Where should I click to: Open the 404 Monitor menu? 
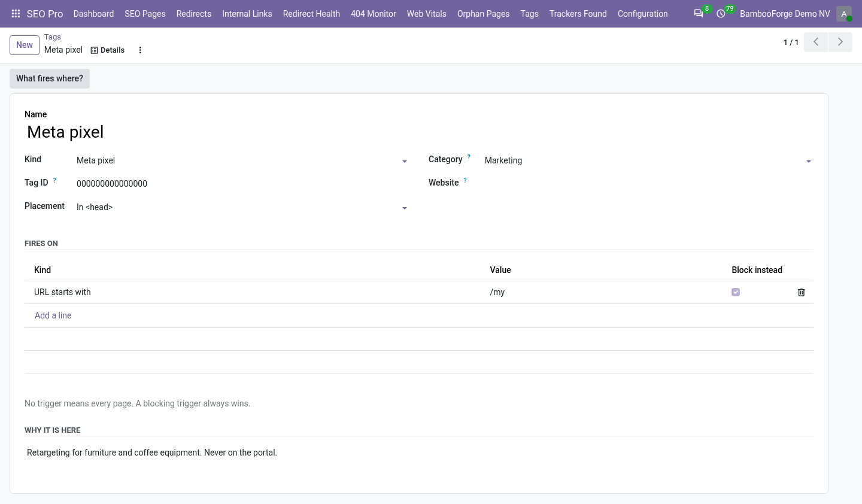click(374, 14)
